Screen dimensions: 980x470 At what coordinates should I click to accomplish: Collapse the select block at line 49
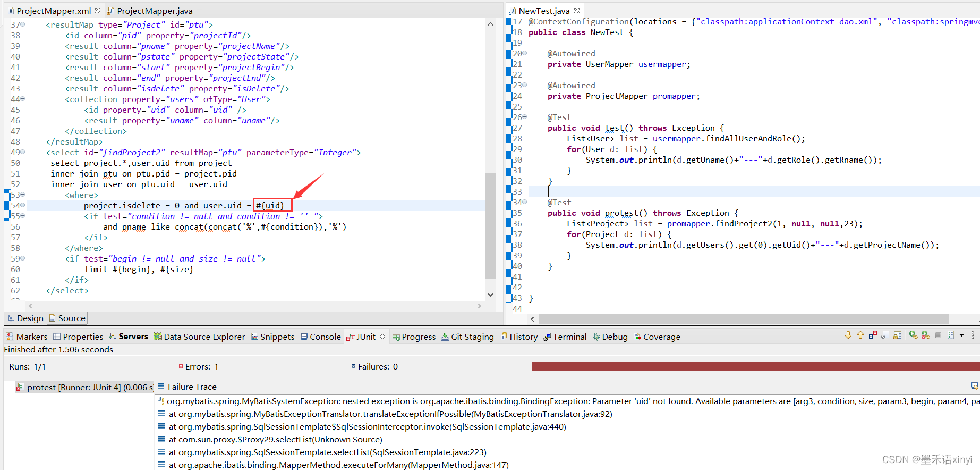(x=22, y=152)
